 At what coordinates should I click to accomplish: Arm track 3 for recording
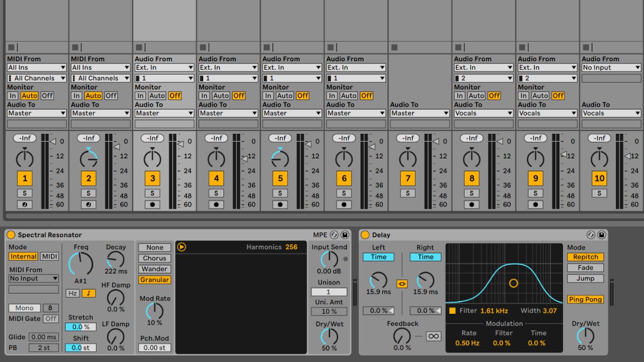(x=152, y=205)
